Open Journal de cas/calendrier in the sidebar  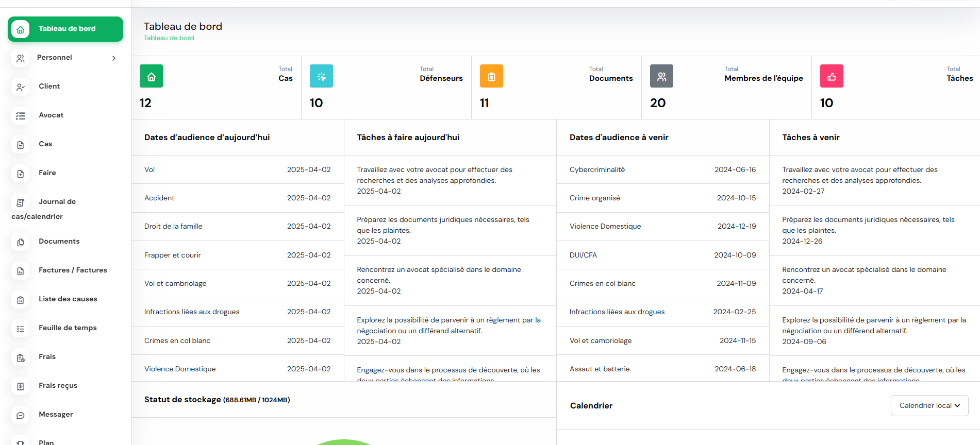click(57, 202)
